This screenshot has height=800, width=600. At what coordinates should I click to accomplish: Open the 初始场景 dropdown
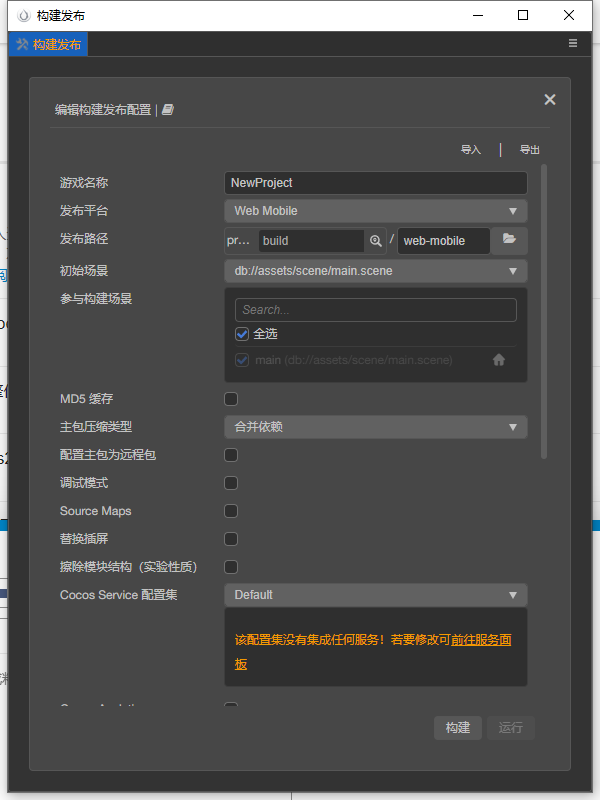pos(376,271)
